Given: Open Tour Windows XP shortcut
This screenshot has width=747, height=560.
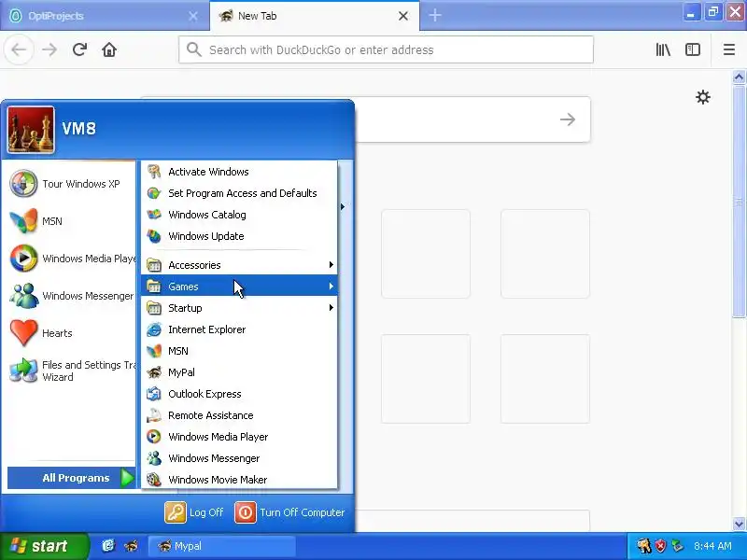Looking at the screenshot, I should click(71, 184).
